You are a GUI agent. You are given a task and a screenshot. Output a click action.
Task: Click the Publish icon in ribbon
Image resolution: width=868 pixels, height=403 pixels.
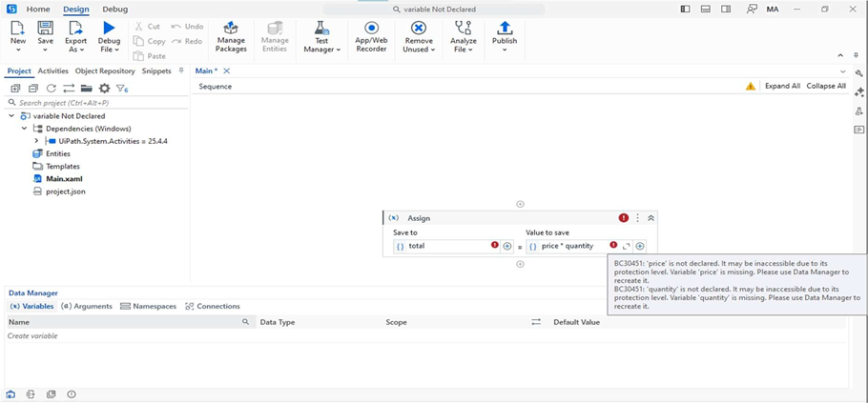click(505, 33)
